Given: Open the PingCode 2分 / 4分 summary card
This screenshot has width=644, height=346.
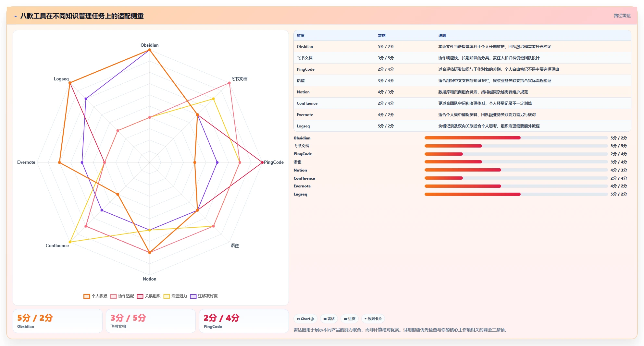Looking at the screenshot, I should (244, 321).
